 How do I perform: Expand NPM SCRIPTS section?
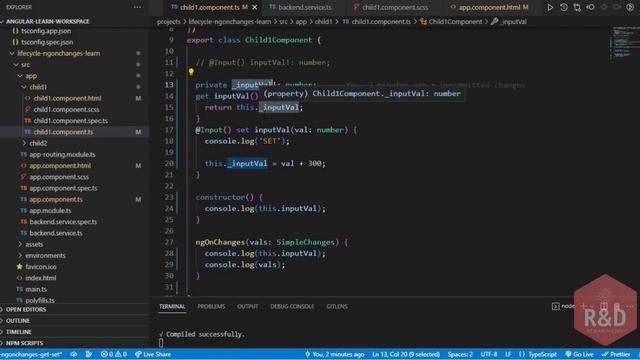(24, 343)
